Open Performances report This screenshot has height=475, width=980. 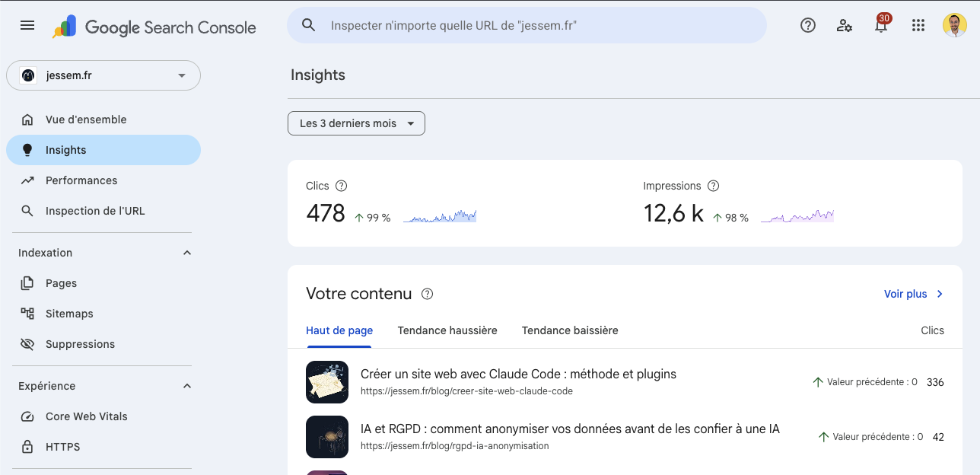(103, 180)
